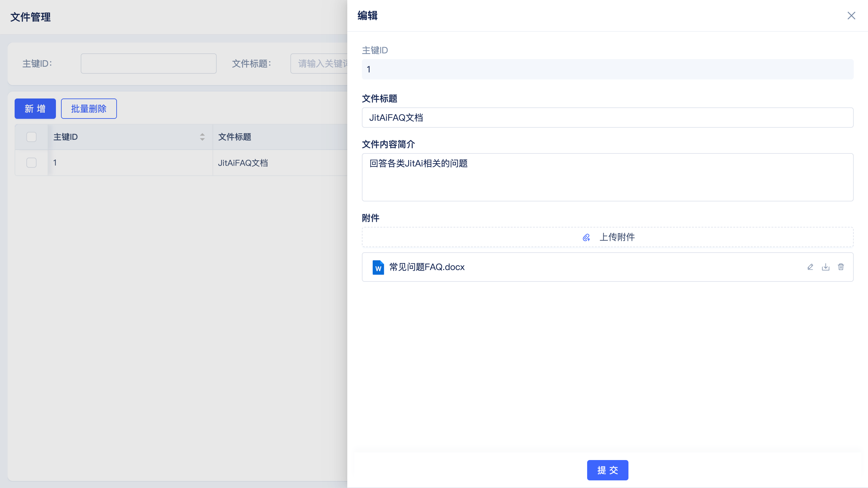
Task: Click the Word file icon of 常见问题FAQ.docx
Action: tap(378, 267)
